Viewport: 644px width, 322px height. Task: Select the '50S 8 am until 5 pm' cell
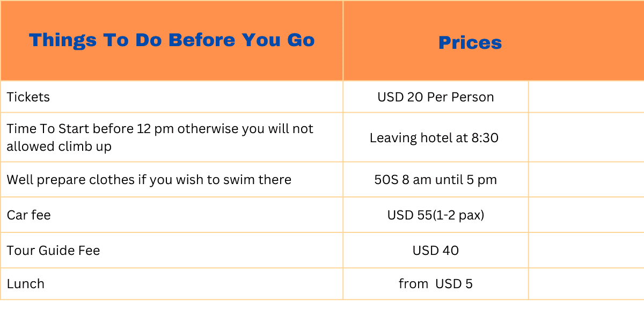436,180
